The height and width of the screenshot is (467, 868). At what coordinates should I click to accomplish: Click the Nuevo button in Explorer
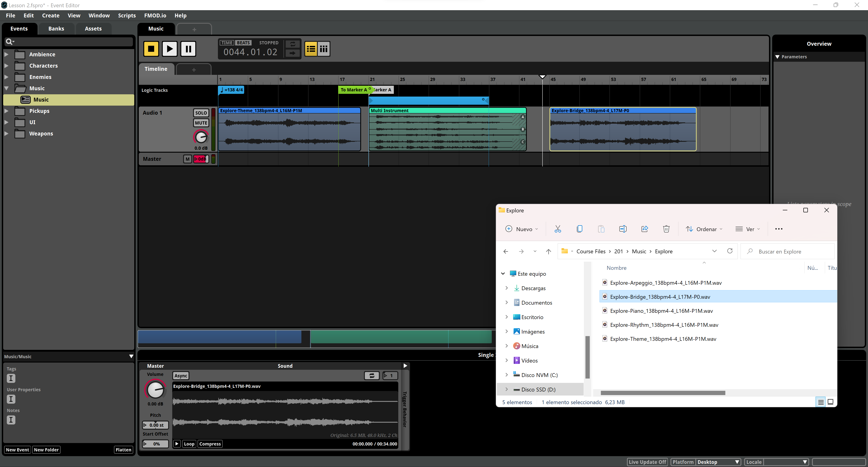click(x=522, y=229)
